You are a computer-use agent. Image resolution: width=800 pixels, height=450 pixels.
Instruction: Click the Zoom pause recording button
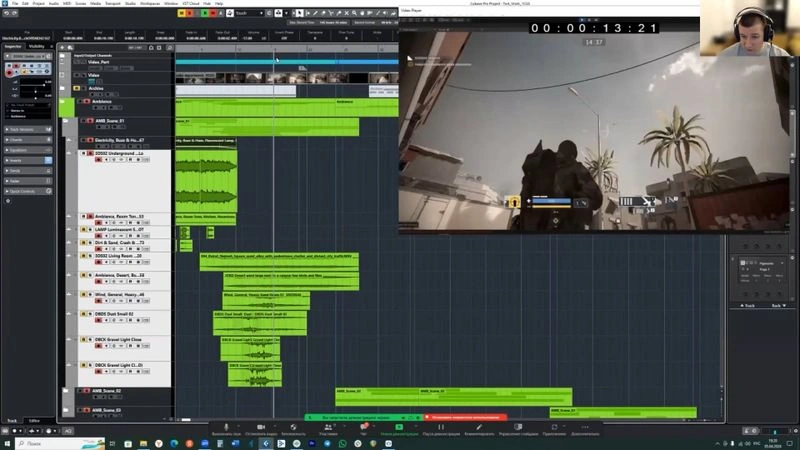tap(441, 430)
